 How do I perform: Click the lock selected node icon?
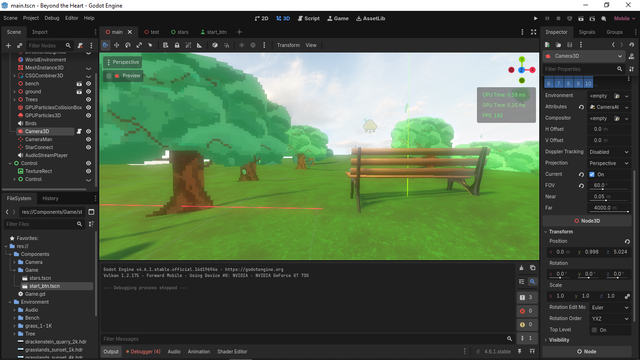click(177, 45)
